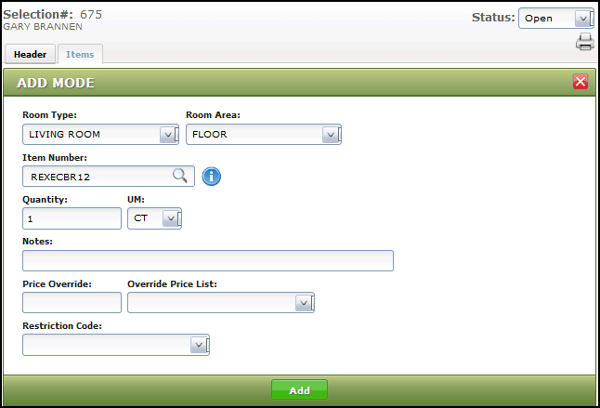Viewport: 600px width, 408px height.
Task: Click the Item Number field with REXECBR12
Action: (x=108, y=176)
